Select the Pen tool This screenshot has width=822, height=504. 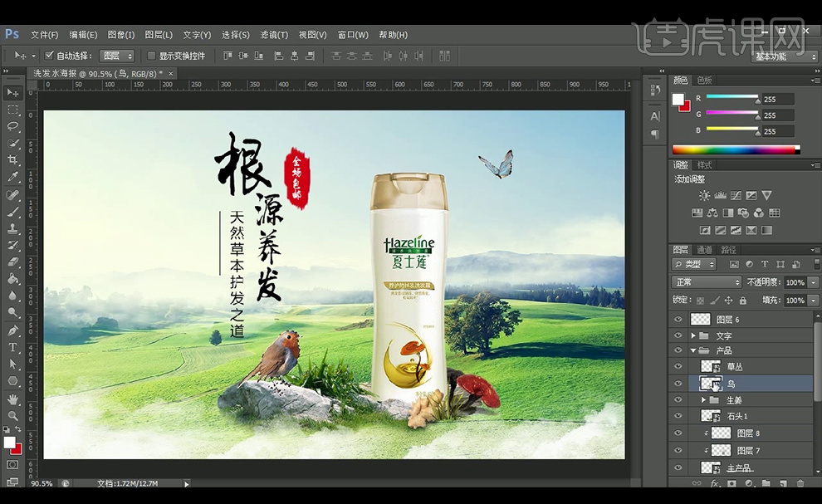[x=12, y=330]
